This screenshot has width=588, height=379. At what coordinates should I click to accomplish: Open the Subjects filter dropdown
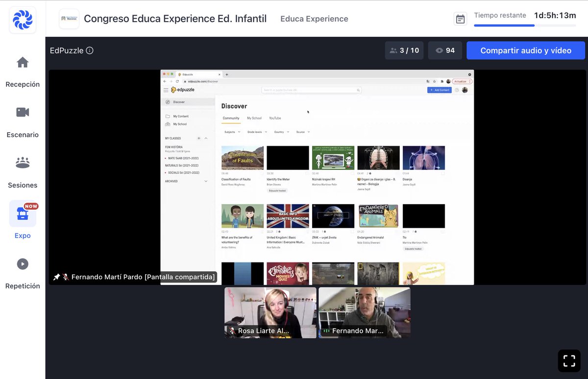(x=232, y=132)
